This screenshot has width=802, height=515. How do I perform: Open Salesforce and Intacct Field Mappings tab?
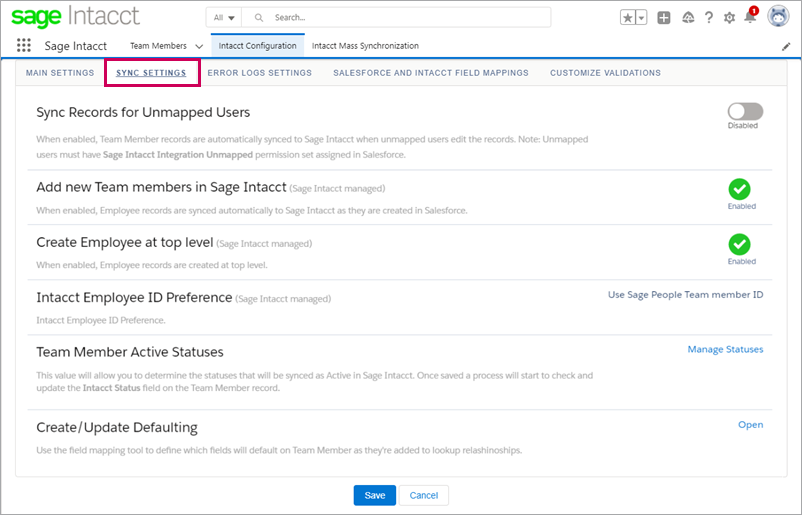coord(431,73)
